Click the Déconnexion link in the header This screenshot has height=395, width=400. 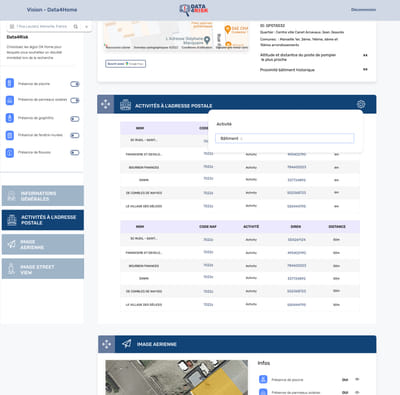click(363, 10)
